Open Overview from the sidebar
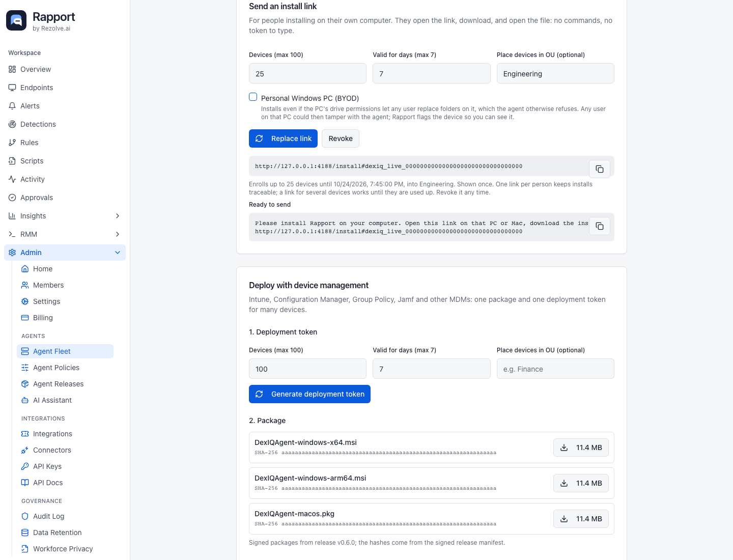Screen dimensions: 733x560 (x=65, y=69)
